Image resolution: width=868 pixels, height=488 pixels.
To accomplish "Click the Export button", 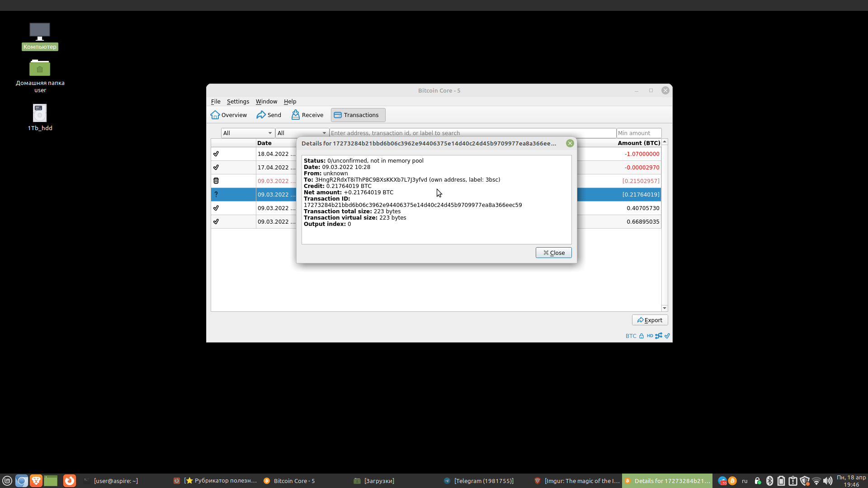I will tap(650, 320).
